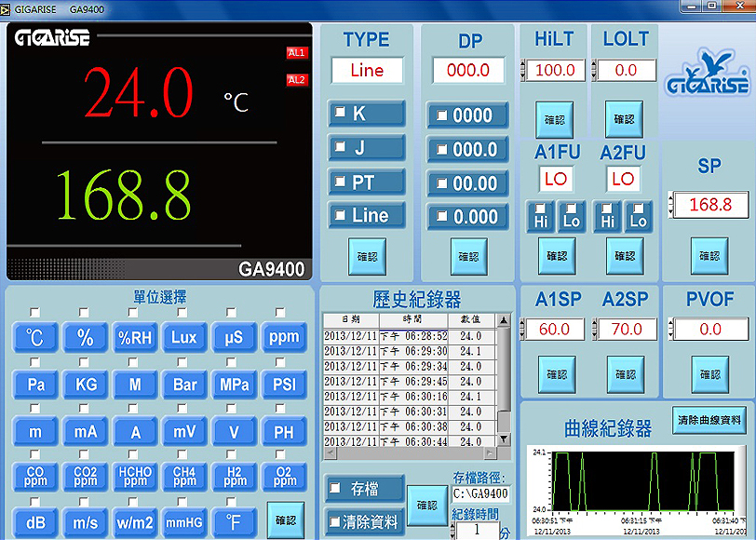
Task: Click the A2SP value stepper arrows
Action: point(595,330)
